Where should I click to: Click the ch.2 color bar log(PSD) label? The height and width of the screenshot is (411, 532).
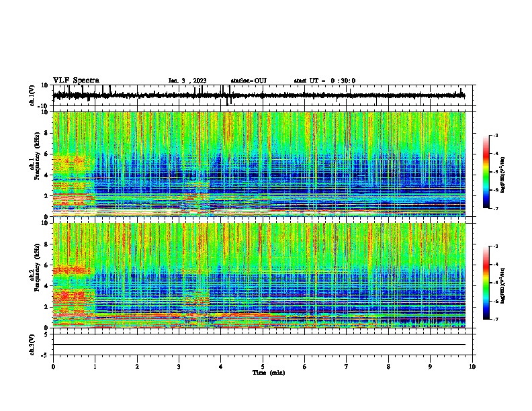point(503,285)
